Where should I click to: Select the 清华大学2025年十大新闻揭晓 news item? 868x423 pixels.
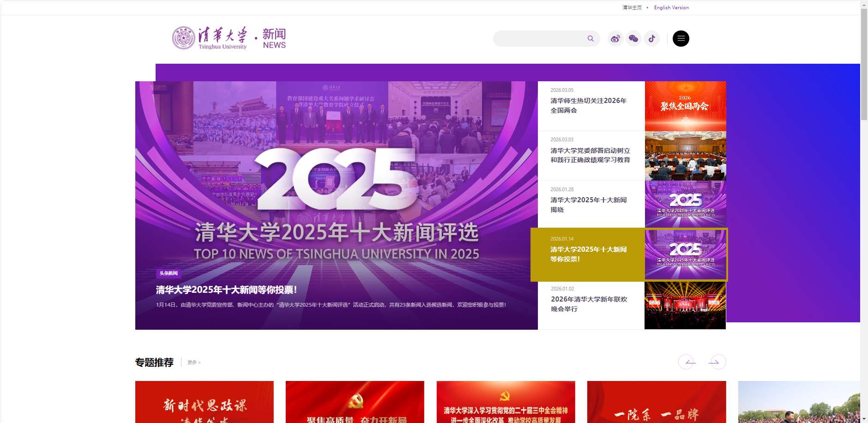click(x=588, y=205)
